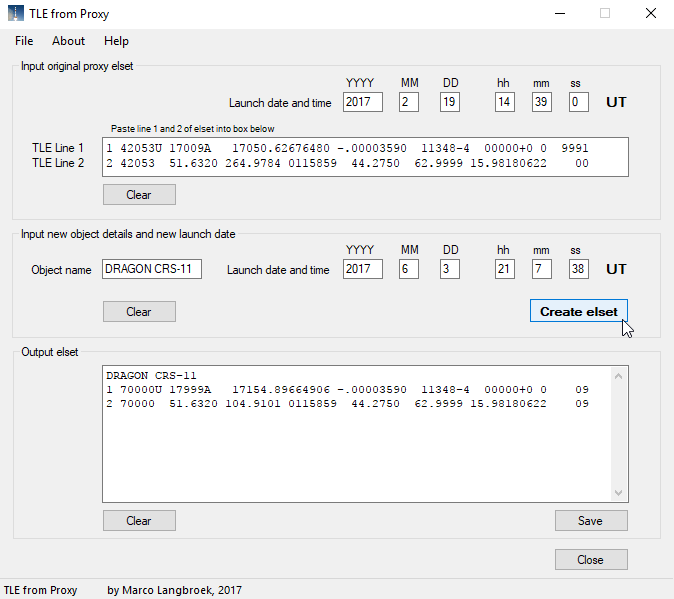This screenshot has width=674, height=599.
Task: Click the Create elset button
Action: pos(579,311)
